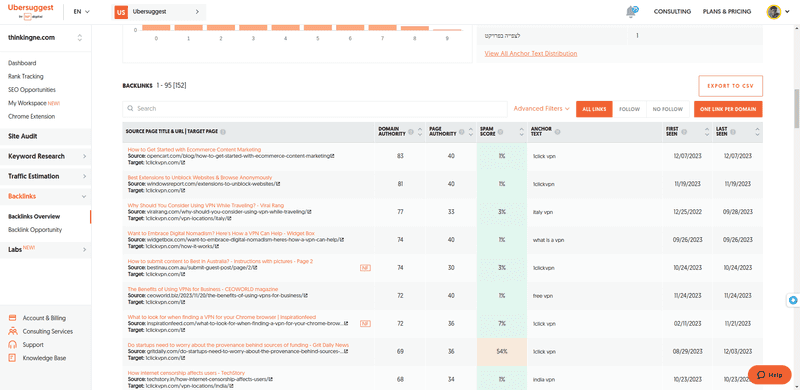800x390 pixels.
Task: Open the EN language dropdown
Action: pos(81,12)
